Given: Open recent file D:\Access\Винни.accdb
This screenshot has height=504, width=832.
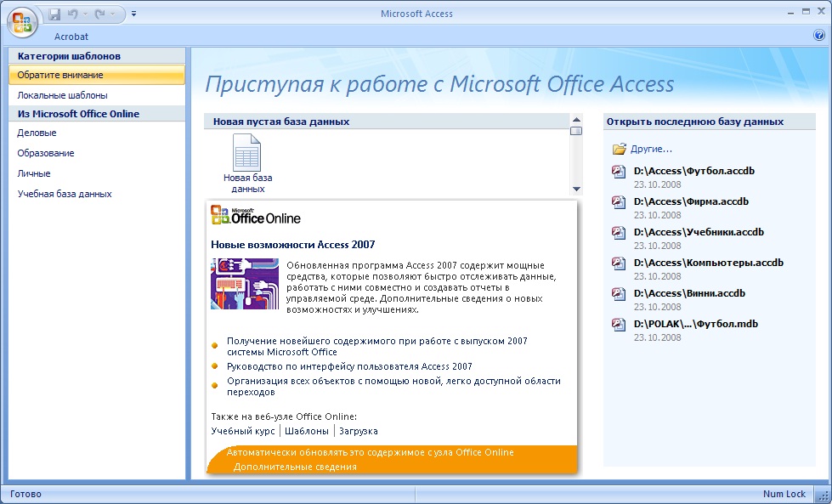Looking at the screenshot, I should click(x=690, y=293).
